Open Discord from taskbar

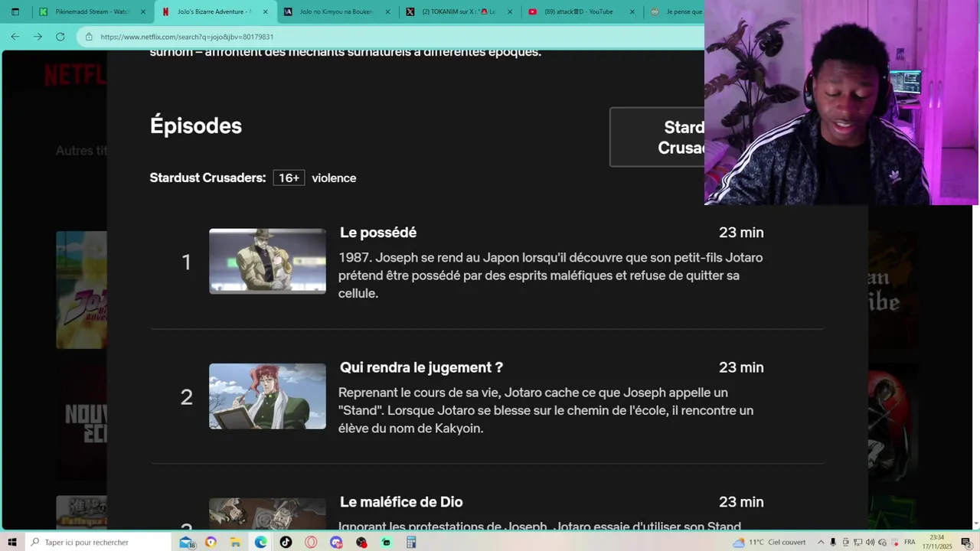tap(336, 542)
